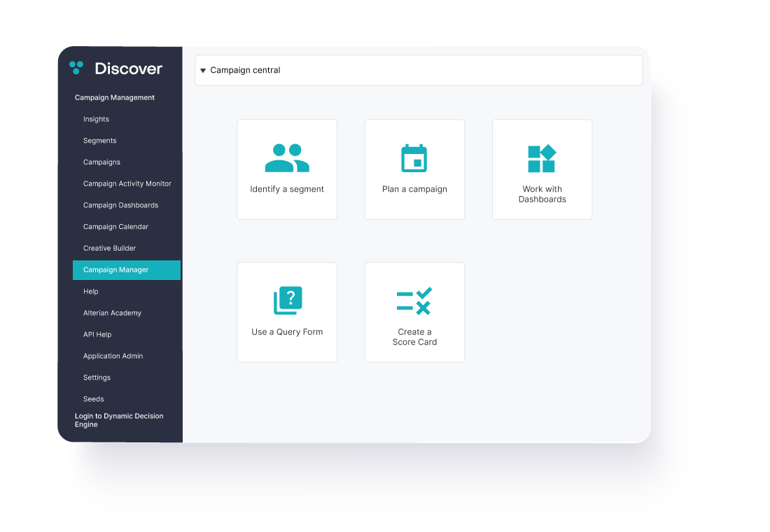Open Insights in the sidebar
This screenshot has height=532, width=770.
click(x=96, y=119)
